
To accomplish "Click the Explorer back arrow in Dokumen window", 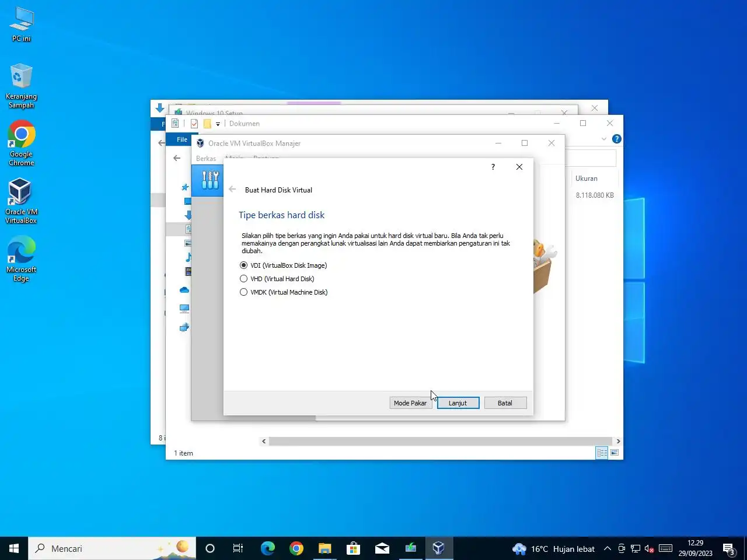I will [x=177, y=158].
